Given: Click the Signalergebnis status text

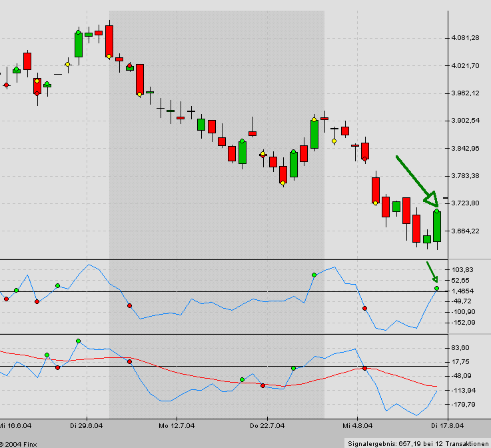Looking at the screenshot, I should click(x=418, y=443).
